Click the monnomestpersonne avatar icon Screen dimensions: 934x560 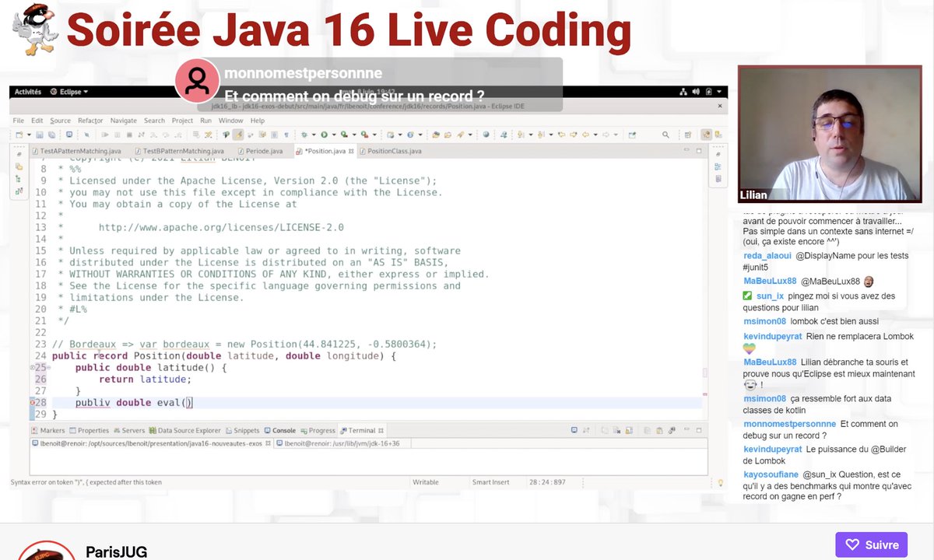tap(197, 80)
